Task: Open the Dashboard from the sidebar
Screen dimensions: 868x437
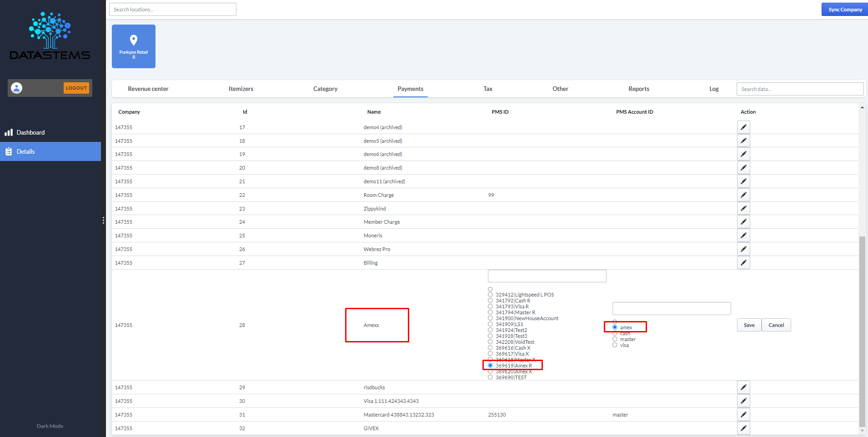Action: click(x=30, y=132)
